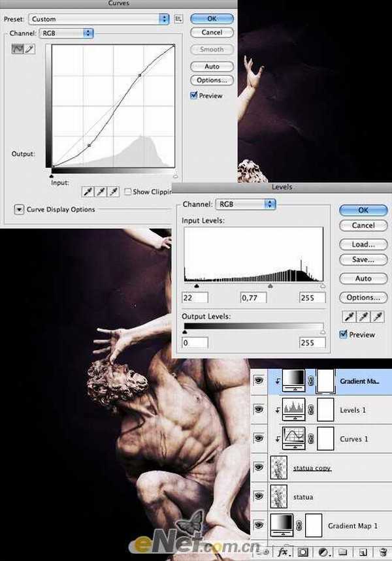The image size is (392, 561).
Task: Expand Curve Display Options
Action: pyautogui.click(x=19, y=210)
